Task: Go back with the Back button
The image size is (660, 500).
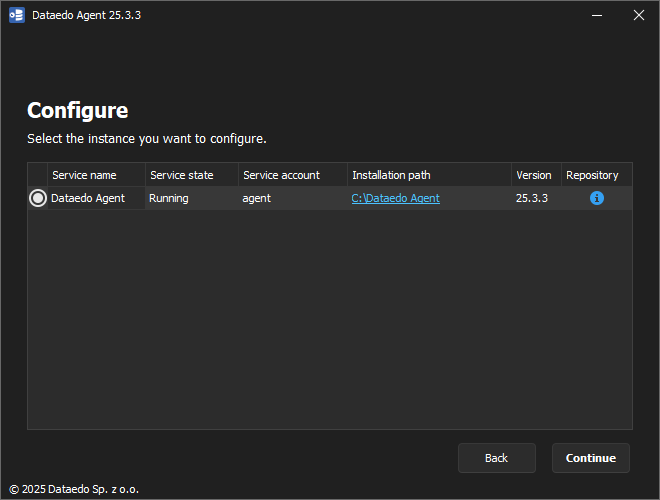Action: coord(497,458)
